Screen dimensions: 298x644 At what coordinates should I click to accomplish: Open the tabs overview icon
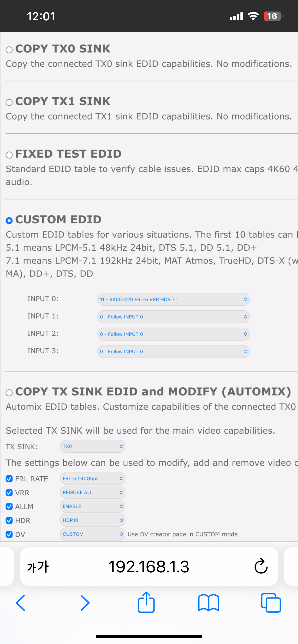[271, 603]
